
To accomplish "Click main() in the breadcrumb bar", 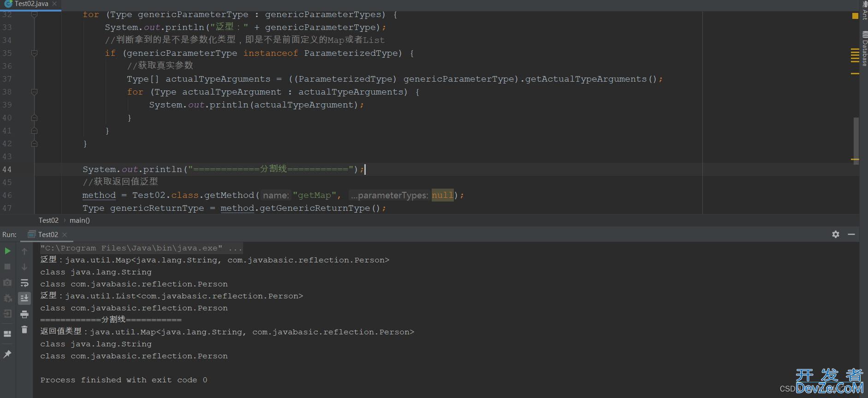I will tap(80, 220).
